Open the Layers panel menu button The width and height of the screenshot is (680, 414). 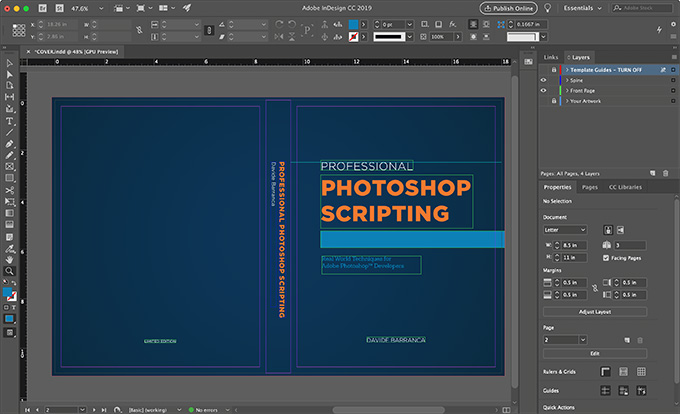pos(674,57)
